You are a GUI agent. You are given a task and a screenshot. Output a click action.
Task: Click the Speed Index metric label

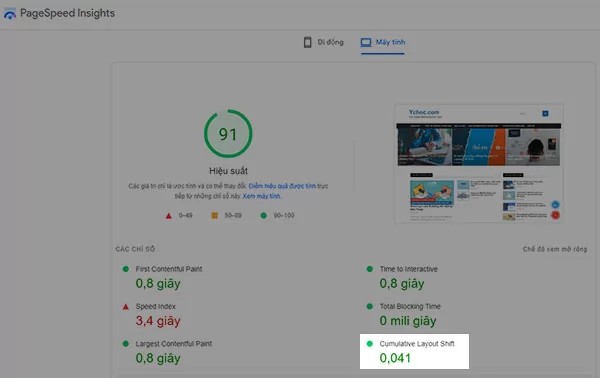click(156, 306)
